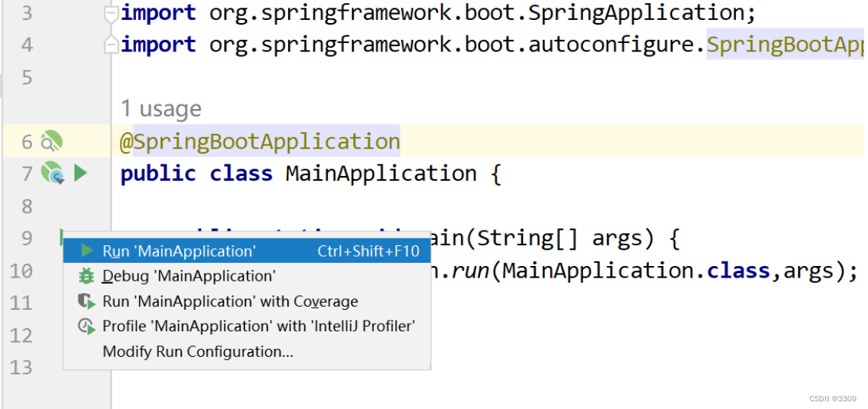This screenshot has height=409, width=868.
Task: Click line number 13 in gutter
Action: pyautogui.click(x=22, y=367)
